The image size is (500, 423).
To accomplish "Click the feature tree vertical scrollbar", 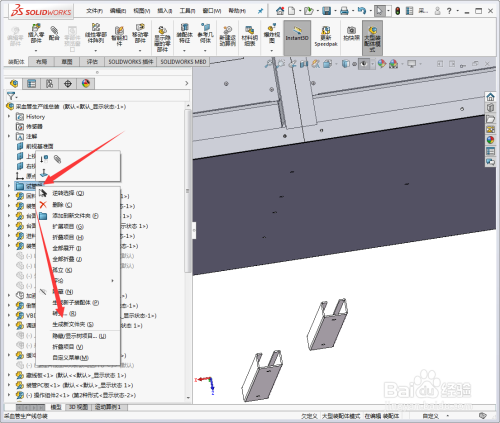I will click(x=188, y=190).
